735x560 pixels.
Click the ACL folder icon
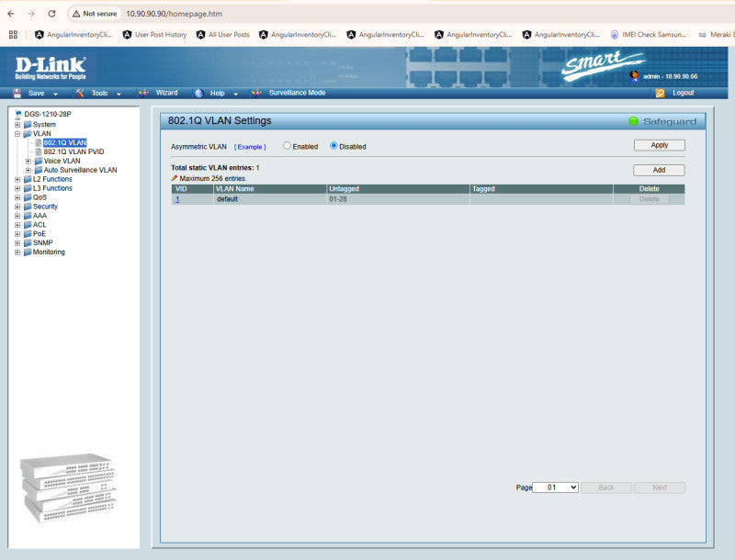[x=28, y=225]
